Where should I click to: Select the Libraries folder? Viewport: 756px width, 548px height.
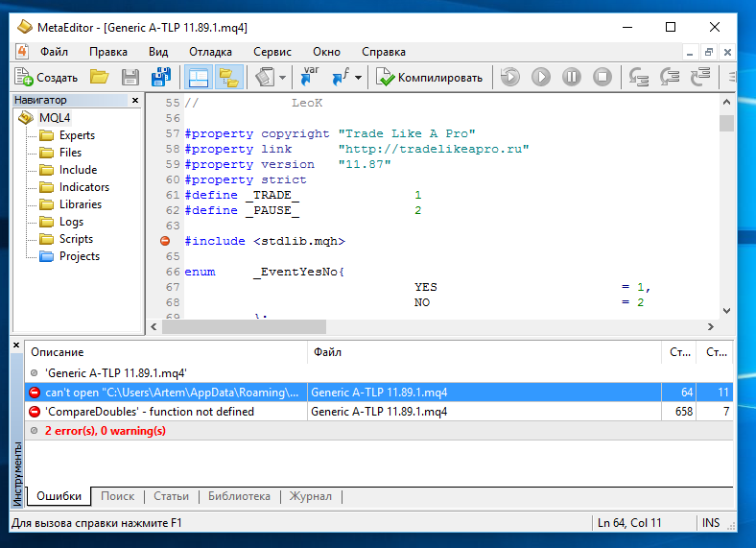pyautogui.click(x=81, y=204)
